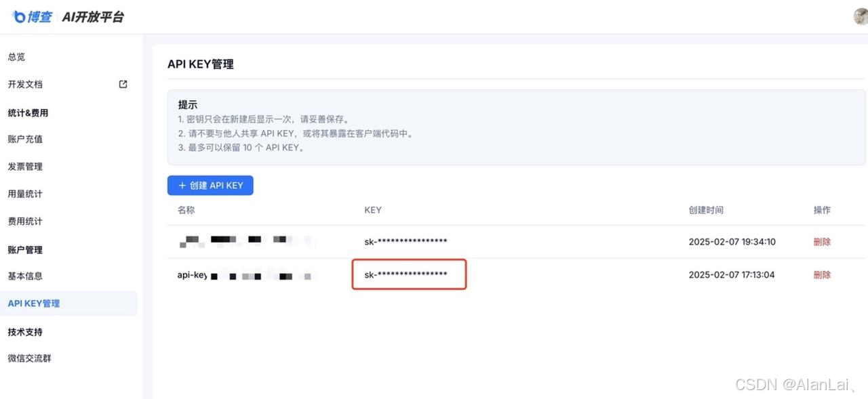Expand the 账户管理 section
868x399 pixels.
pyautogui.click(x=25, y=249)
